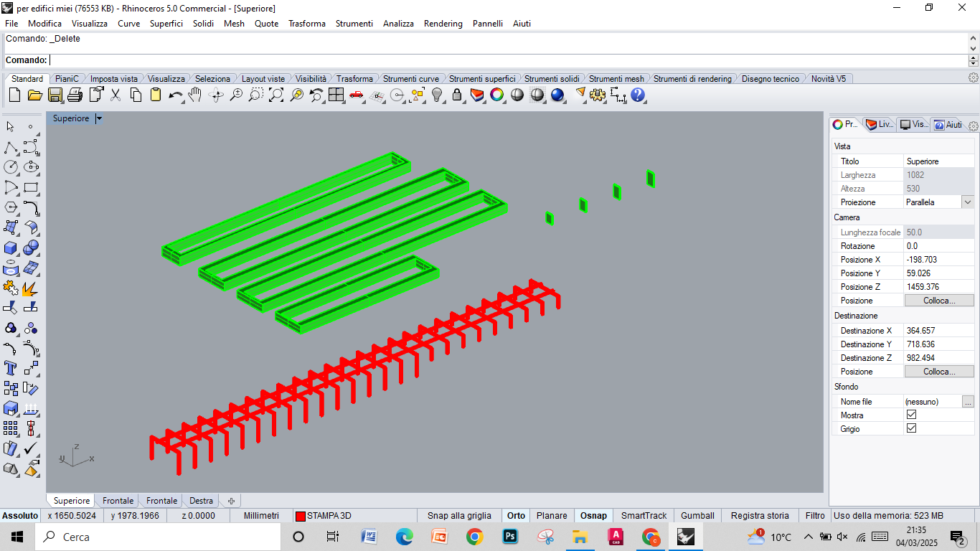Click in the Comando input field
The image size is (980, 551).
(508, 60)
